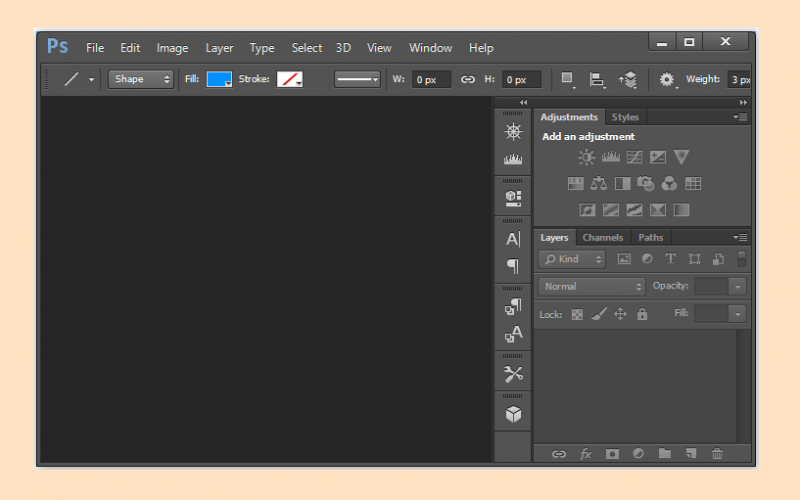
Task: Add a Selective Color adjustment
Action: coord(658,210)
